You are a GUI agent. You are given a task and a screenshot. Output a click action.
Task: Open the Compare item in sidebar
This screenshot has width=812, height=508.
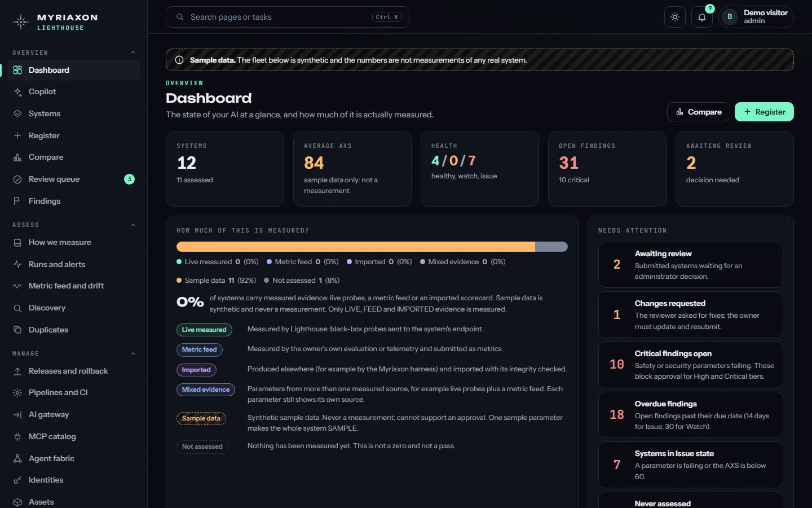pyautogui.click(x=74, y=157)
